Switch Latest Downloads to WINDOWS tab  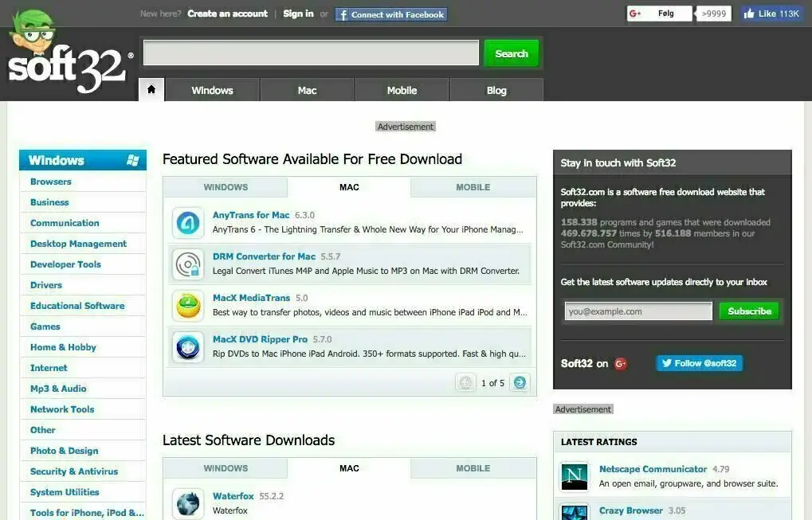pyautogui.click(x=226, y=468)
